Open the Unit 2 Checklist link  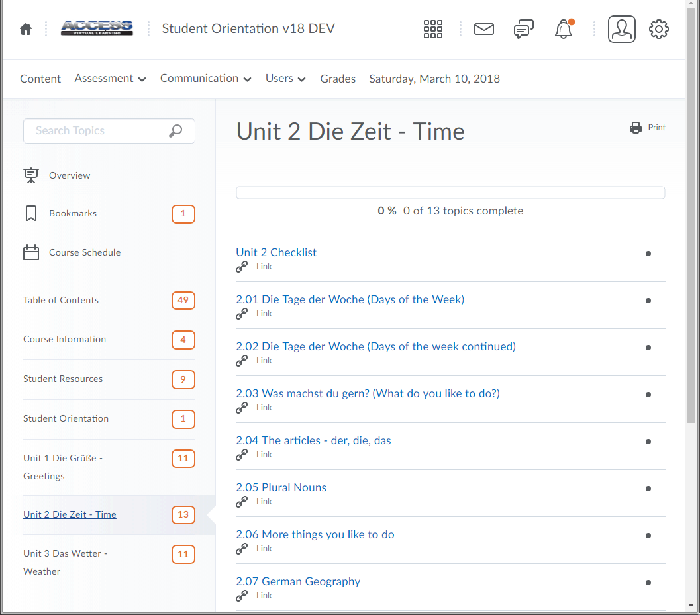276,252
